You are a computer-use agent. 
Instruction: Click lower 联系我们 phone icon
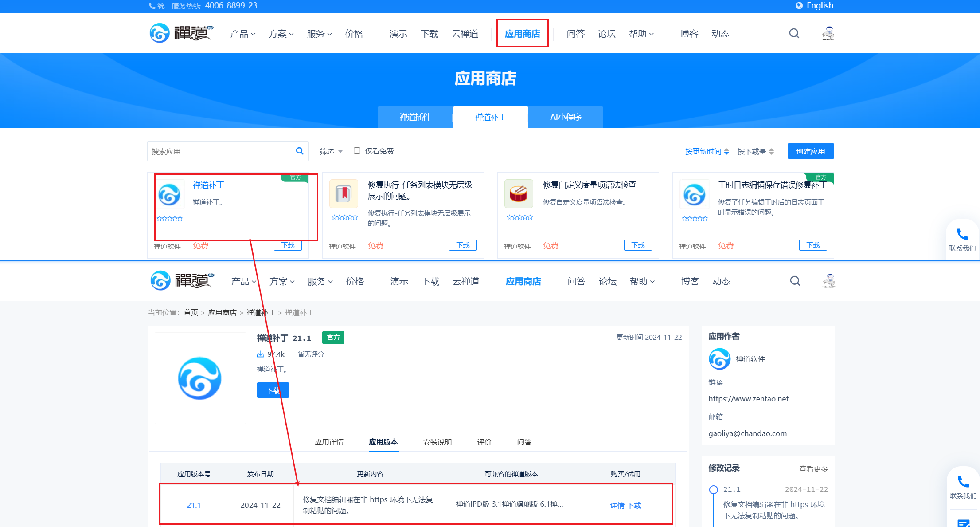click(963, 482)
